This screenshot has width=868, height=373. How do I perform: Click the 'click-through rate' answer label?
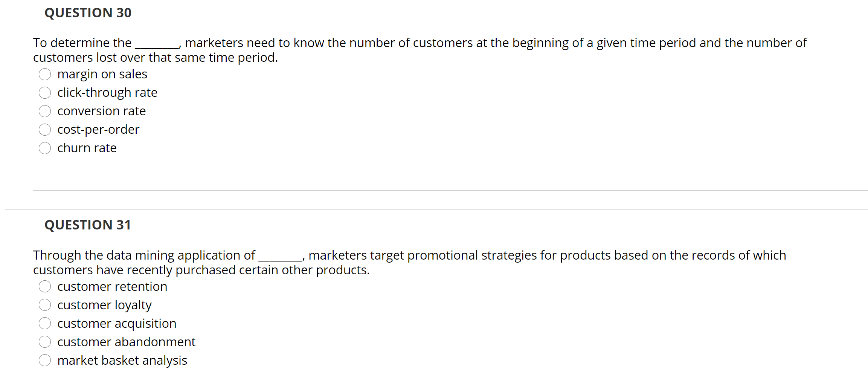pyautogui.click(x=107, y=93)
